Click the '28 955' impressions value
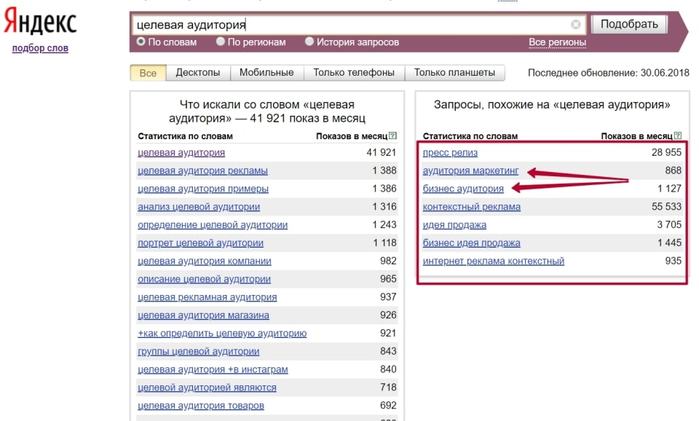Screen dimensions: 699x421 666,153
